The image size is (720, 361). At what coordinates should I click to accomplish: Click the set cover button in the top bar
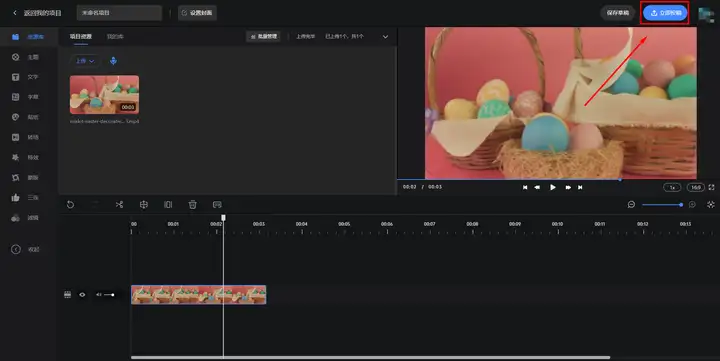point(197,13)
